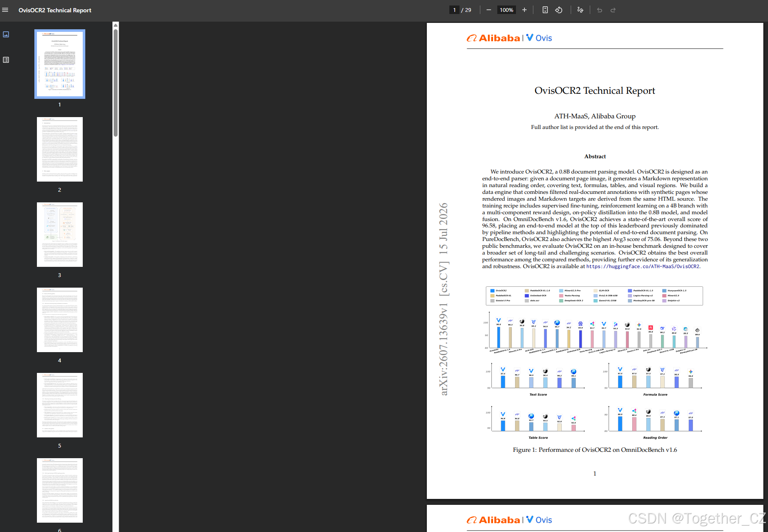The height and width of the screenshot is (532, 768).
Task: Toggle the sidebar menu hamburger icon
Action: [x=5, y=10]
